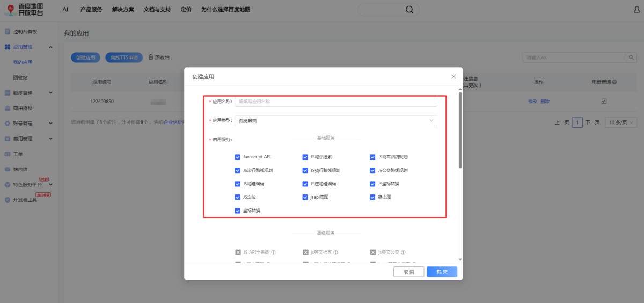This screenshot has height=303, width=644.
Task: Click the 取消 button
Action: (x=408, y=272)
